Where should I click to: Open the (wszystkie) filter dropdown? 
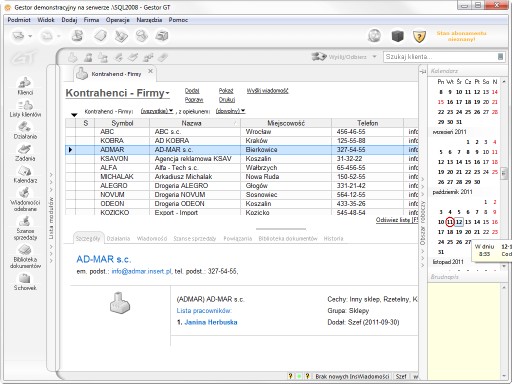(x=157, y=111)
